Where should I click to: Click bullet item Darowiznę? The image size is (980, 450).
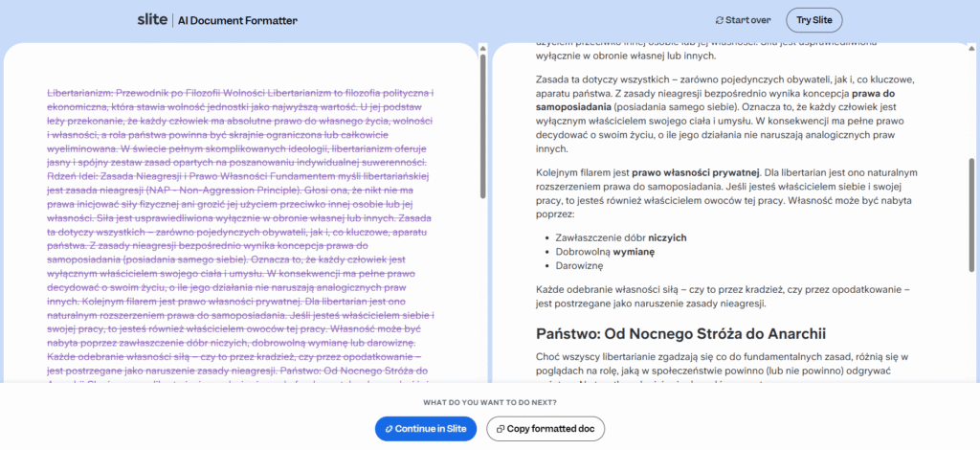coord(579,265)
